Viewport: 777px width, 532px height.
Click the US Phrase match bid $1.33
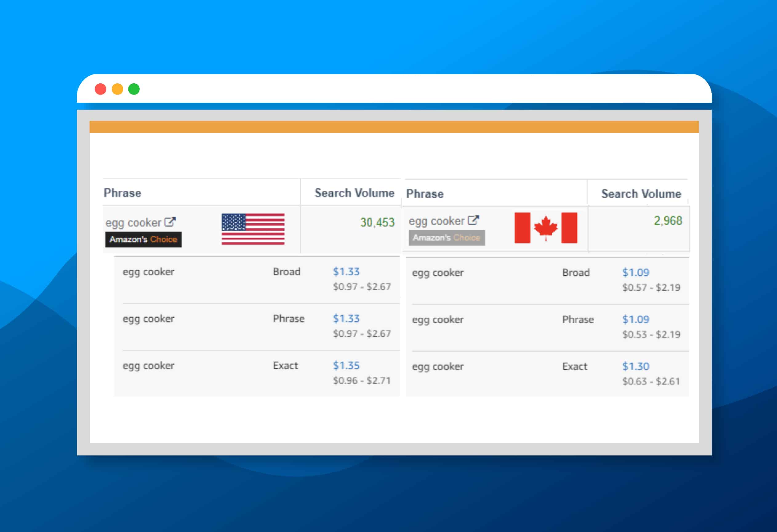tap(346, 319)
